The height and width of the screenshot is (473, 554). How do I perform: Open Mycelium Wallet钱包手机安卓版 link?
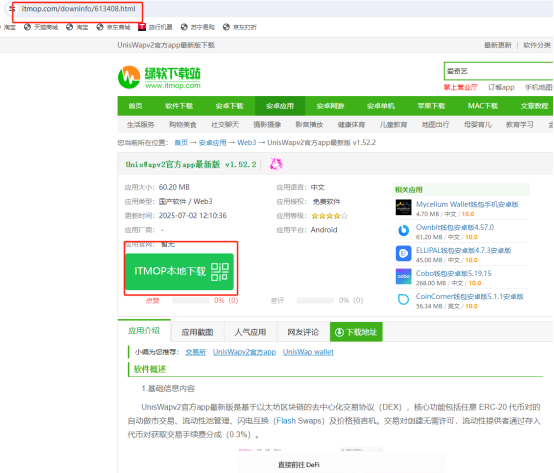point(467,204)
